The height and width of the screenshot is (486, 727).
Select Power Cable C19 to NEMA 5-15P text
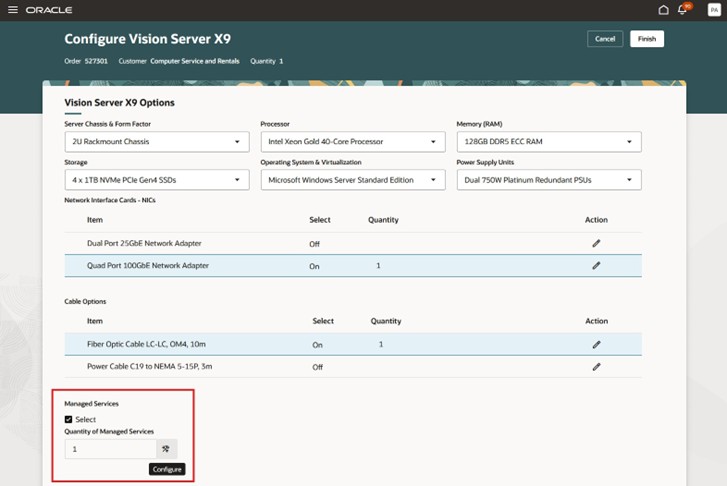click(x=150, y=366)
